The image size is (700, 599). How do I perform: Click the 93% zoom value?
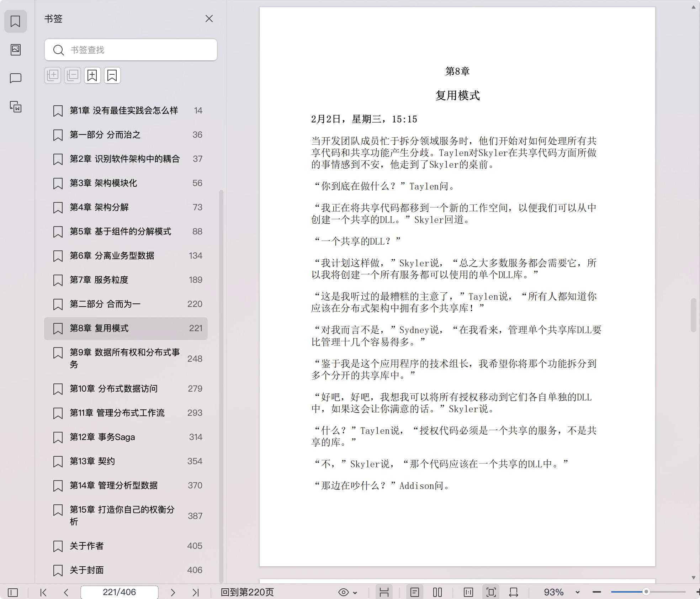click(554, 592)
